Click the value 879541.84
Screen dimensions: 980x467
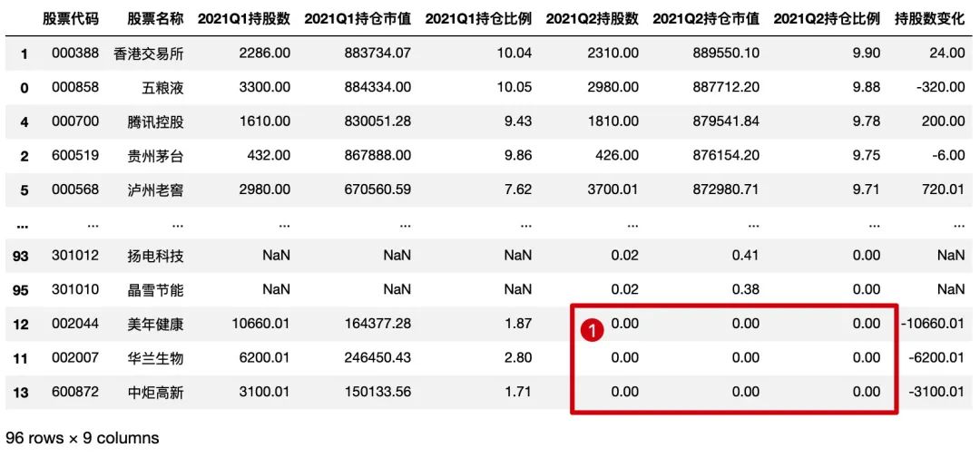(x=726, y=122)
